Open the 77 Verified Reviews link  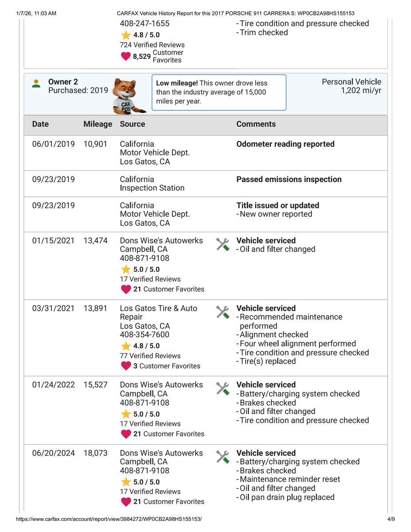tap(150, 356)
